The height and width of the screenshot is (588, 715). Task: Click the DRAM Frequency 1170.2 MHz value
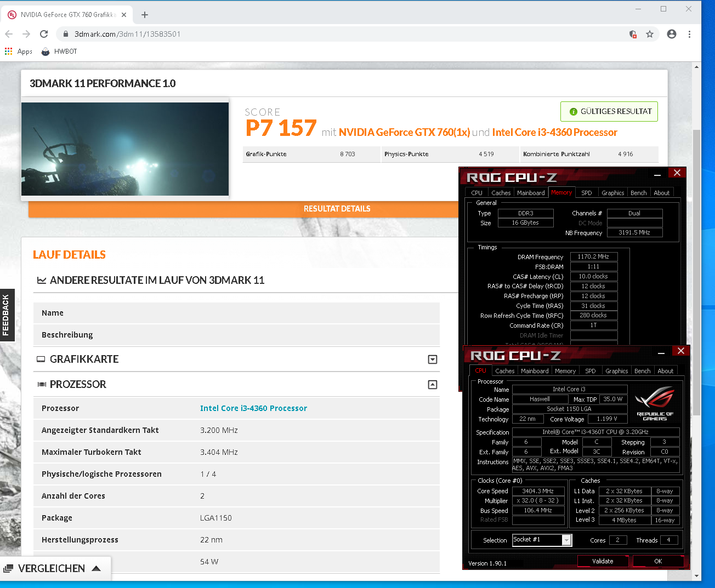(x=594, y=256)
